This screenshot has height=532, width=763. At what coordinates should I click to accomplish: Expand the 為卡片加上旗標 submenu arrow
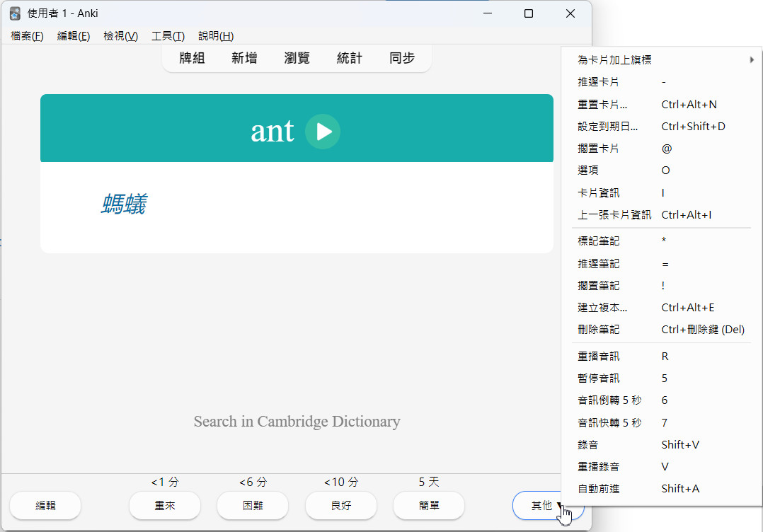click(x=751, y=60)
